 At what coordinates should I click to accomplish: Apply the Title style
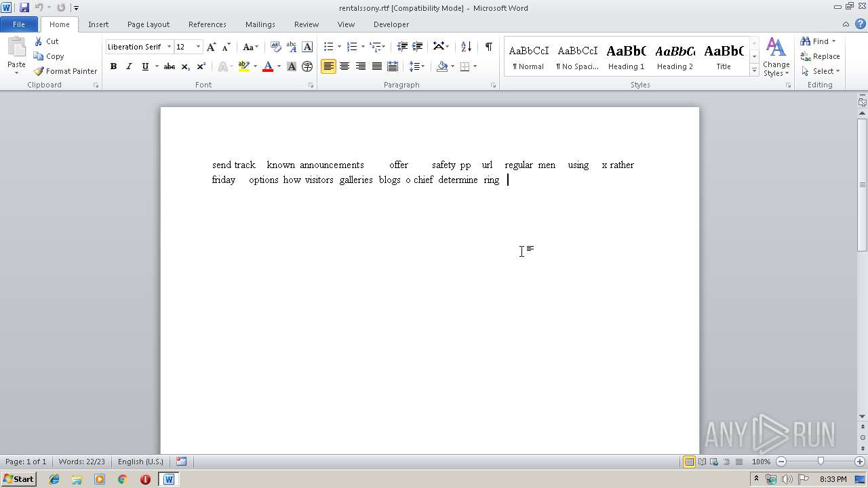click(724, 57)
